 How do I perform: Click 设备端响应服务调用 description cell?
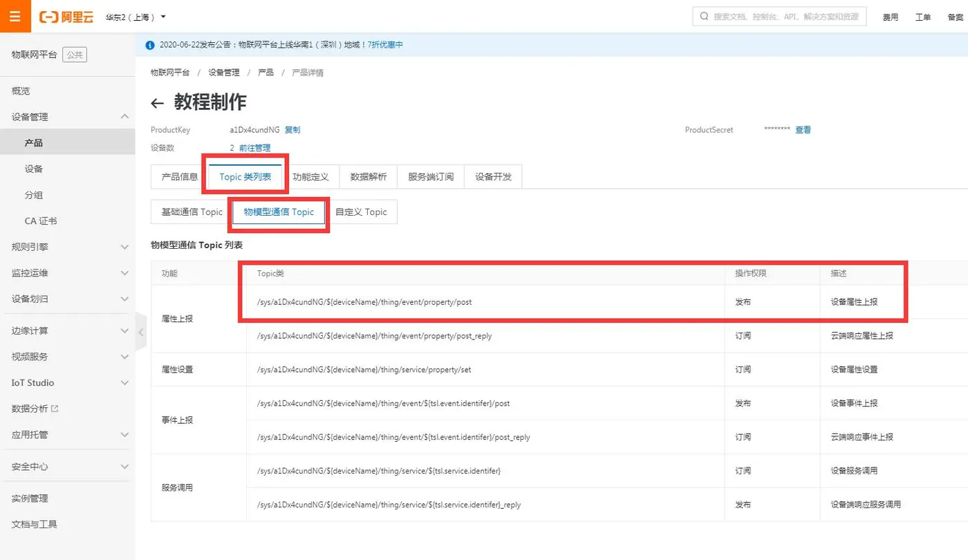[x=866, y=505]
